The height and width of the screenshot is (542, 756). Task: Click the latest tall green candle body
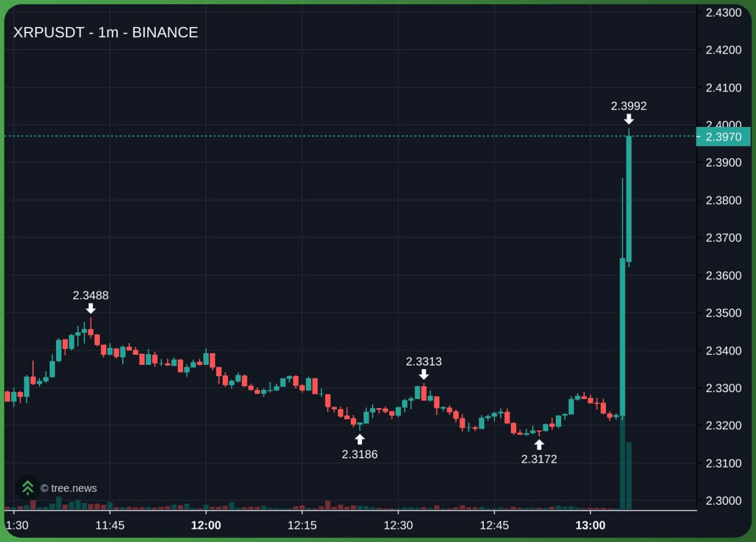tap(629, 199)
